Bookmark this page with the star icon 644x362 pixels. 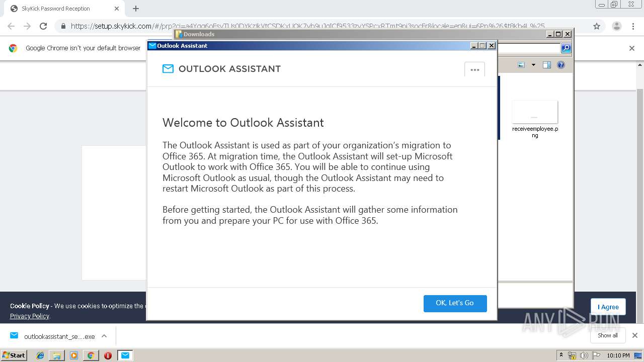click(597, 26)
